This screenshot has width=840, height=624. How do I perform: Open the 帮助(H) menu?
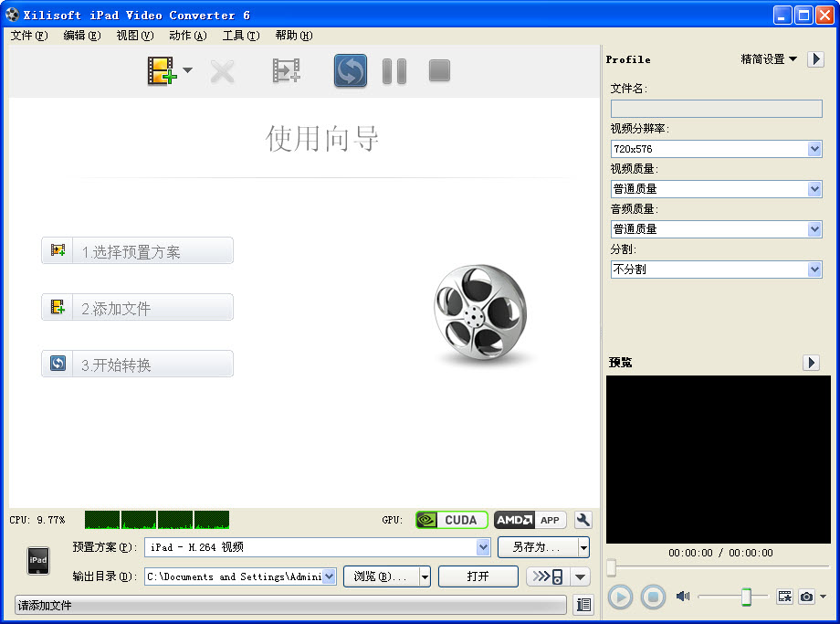coord(294,36)
